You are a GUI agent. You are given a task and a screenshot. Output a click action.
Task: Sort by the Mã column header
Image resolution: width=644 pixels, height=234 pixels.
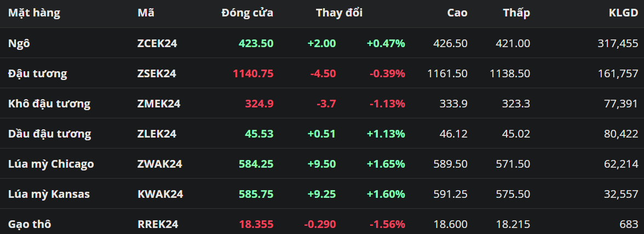(x=146, y=13)
